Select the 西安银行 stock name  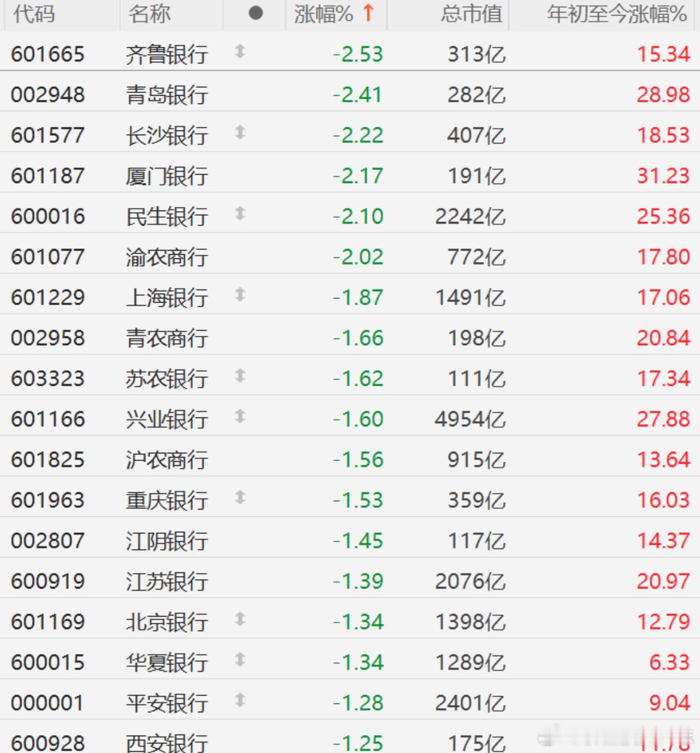tap(167, 743)
